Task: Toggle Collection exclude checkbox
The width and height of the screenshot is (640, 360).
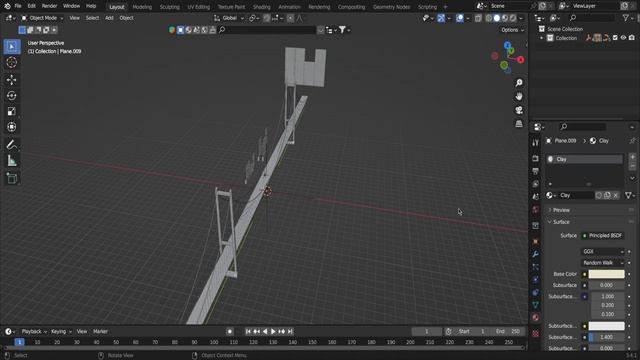Action: pos(615,38)
